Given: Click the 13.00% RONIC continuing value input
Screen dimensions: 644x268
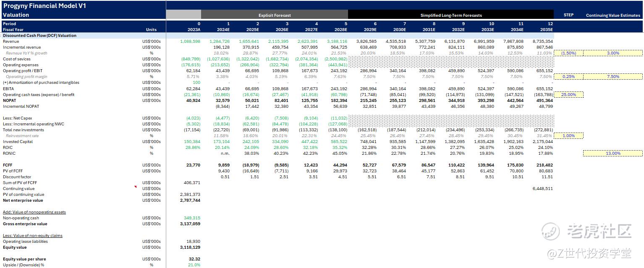Looking at the screenshot, I should (613, 154).
